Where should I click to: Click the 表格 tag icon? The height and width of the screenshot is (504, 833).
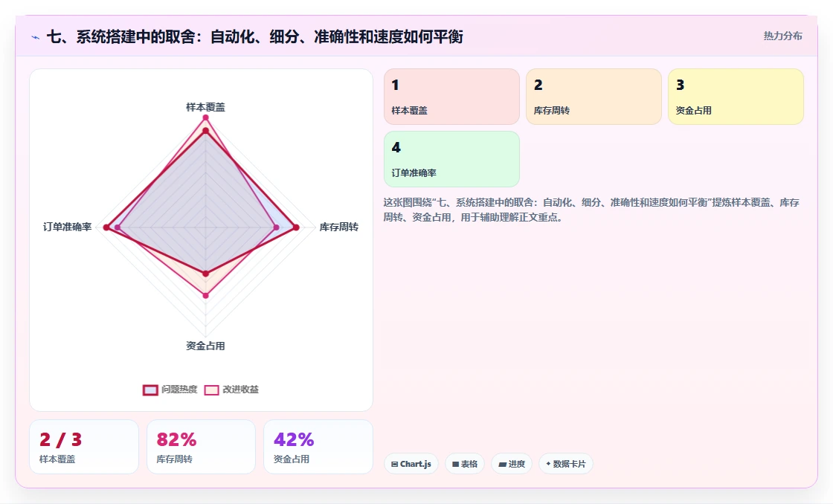pyautogui.click(x=455, y=464)
